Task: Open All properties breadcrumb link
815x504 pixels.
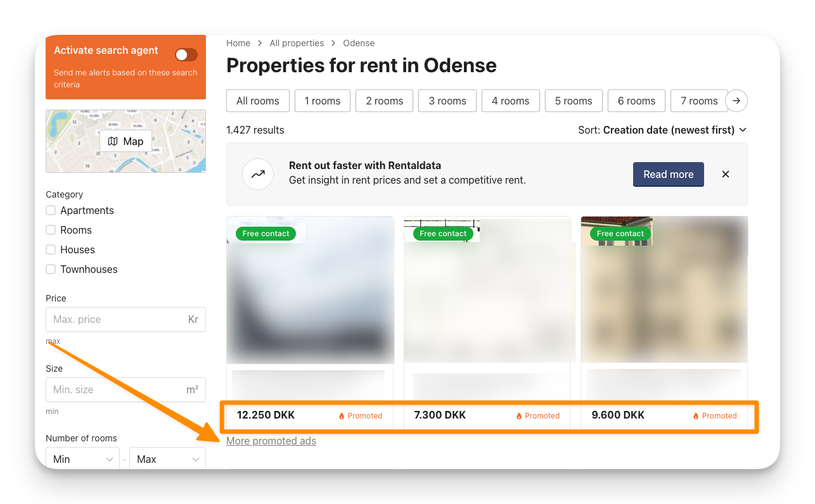Action: (x=297, y=43)
